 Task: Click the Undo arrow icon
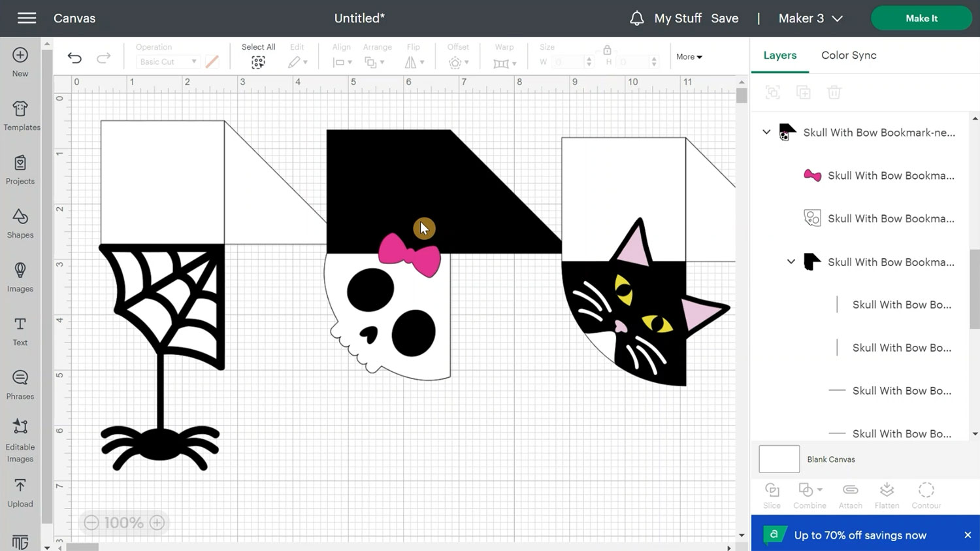coord(74,58)
